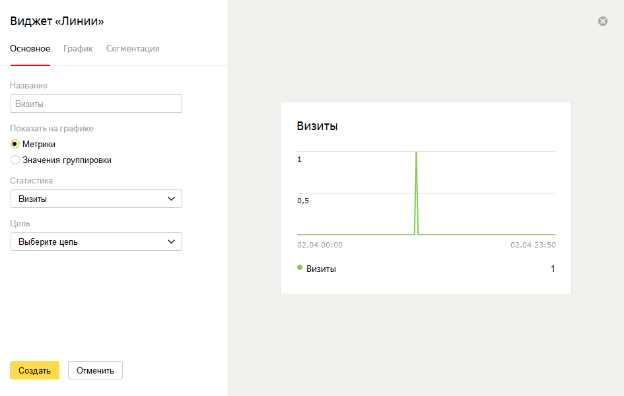Click the 0,5 y-axis label
Image resolution: width=624 pixels, height=396 pixels.
[x=303, y=201]
